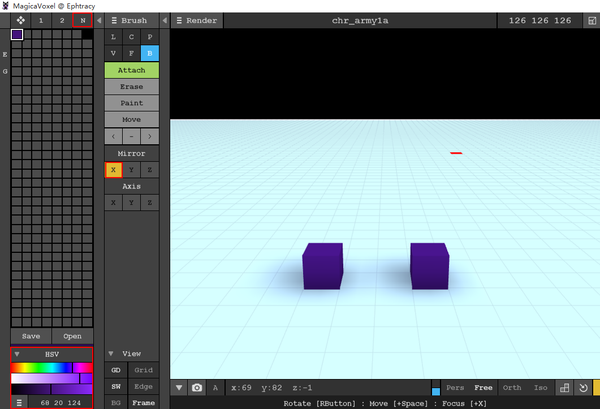Click the palette move arrows icon
Viewport: 600px width, 409px height.
[x=20, y=20]
